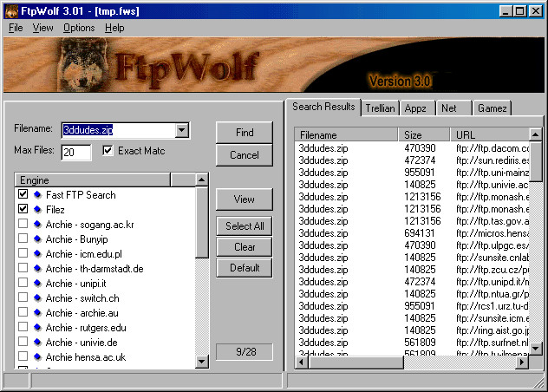Screen dimensions: 548x392
Task: Click the diamond icon next to Archie - switch.ch
Action: coord(37,298)
